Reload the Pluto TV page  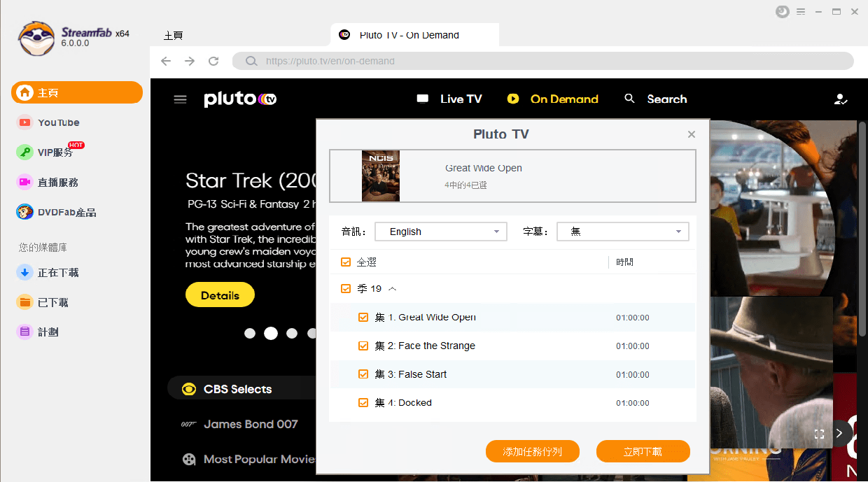tap(213, 61)
